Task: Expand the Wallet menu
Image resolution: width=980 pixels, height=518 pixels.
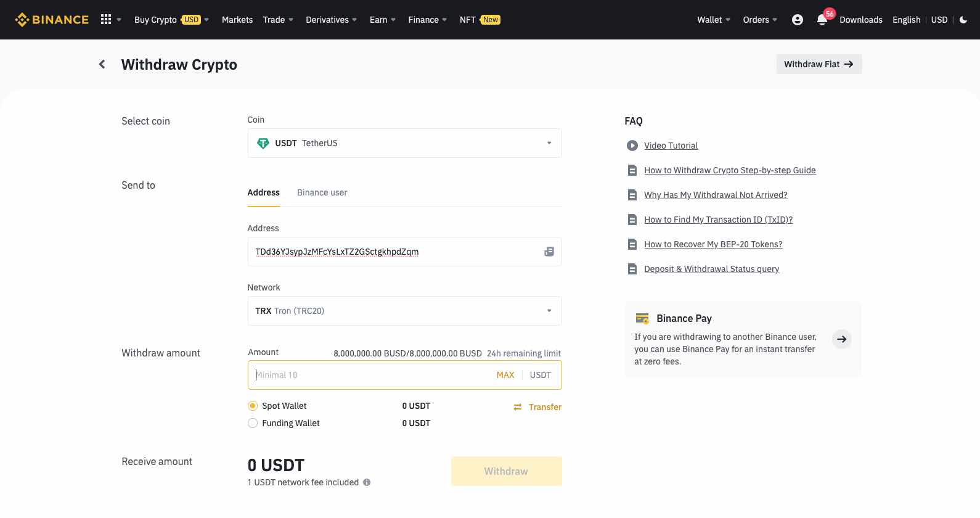Action: pyautogui.click(x=714, y=20)
